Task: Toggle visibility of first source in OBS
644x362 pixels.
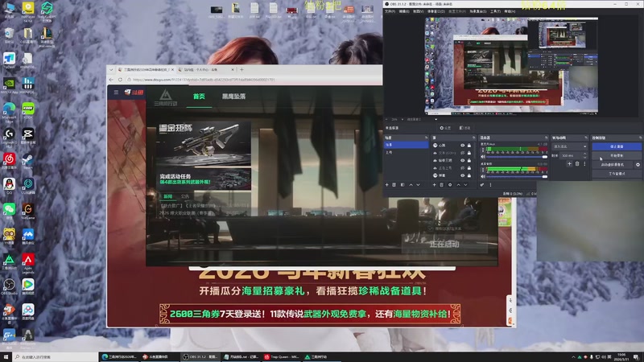Action: pos(462,146)
